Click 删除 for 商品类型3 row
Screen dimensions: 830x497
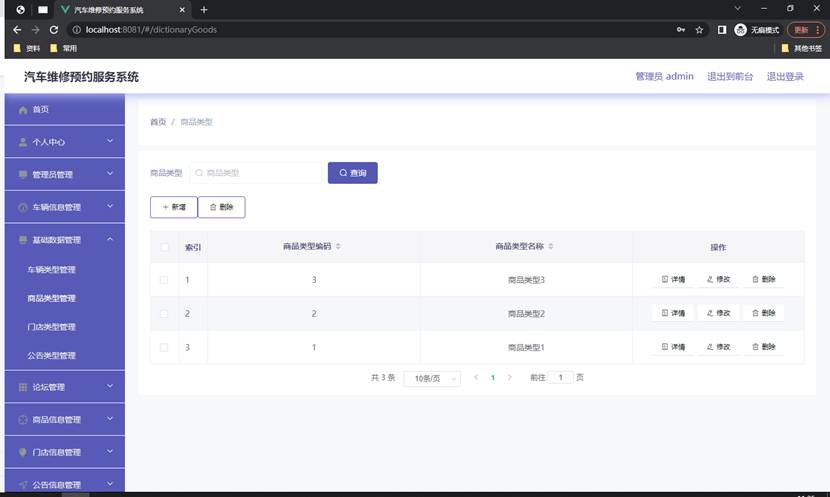pos(764,279)
